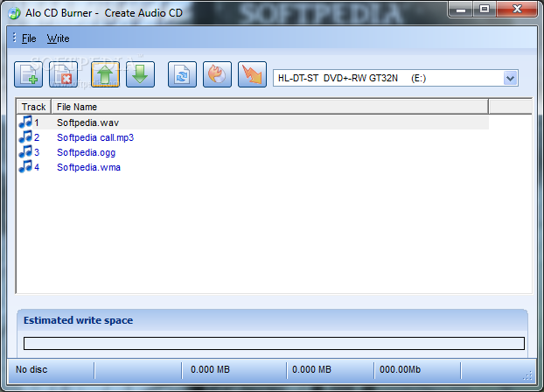
Task: Sort by the Track column header
Action: pyautogui.click(x=33, y=107)
